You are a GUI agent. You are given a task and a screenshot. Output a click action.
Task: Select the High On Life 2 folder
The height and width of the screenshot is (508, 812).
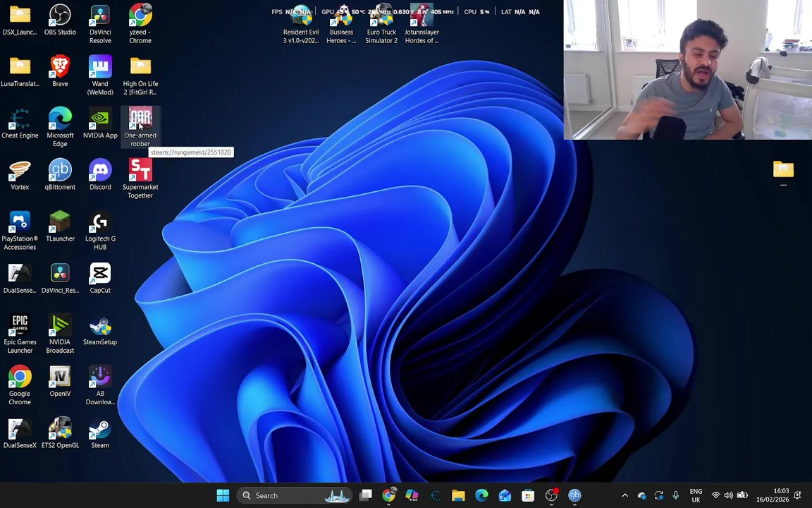pos(140,75)
